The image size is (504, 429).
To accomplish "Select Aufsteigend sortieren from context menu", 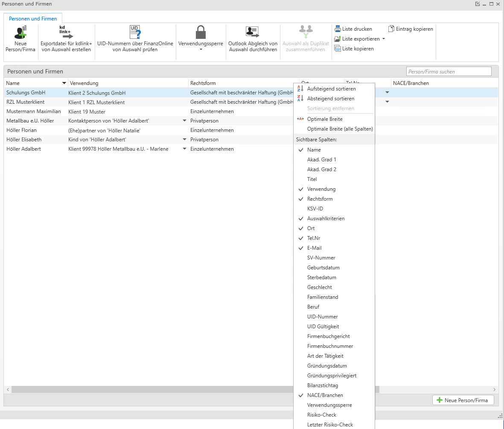I will pos(331,89).
